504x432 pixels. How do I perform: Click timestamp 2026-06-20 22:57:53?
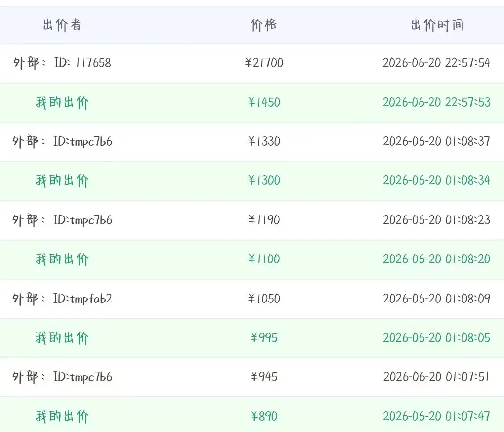click(436, 102)
